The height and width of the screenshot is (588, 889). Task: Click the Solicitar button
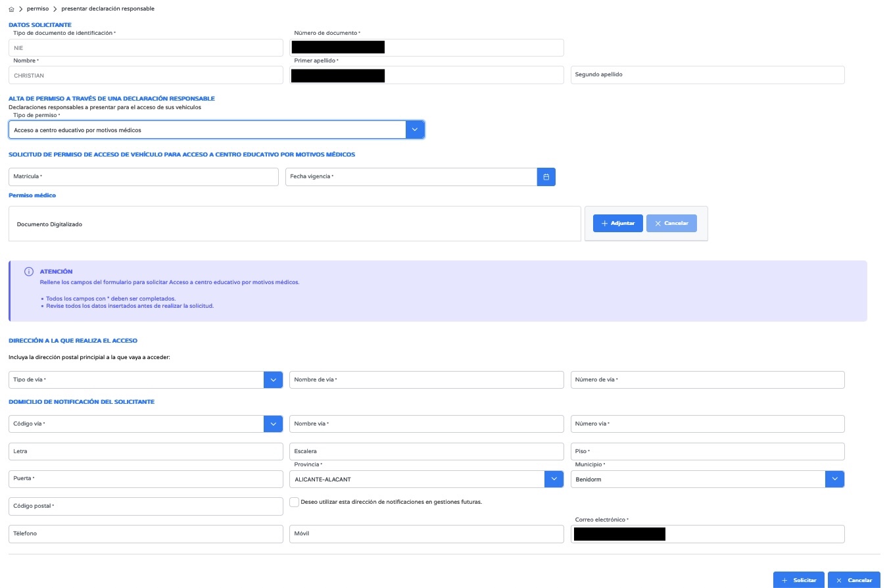[x=798, y=580]
